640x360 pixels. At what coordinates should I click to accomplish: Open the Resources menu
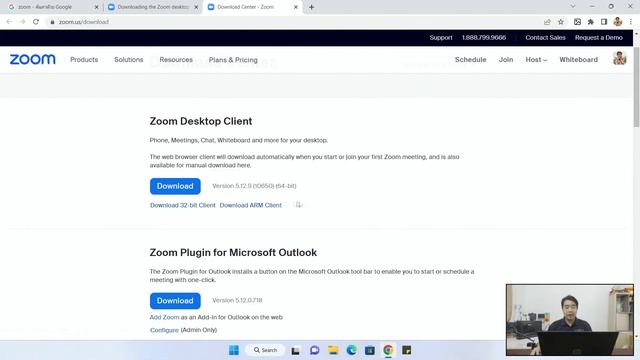[176, 60]
